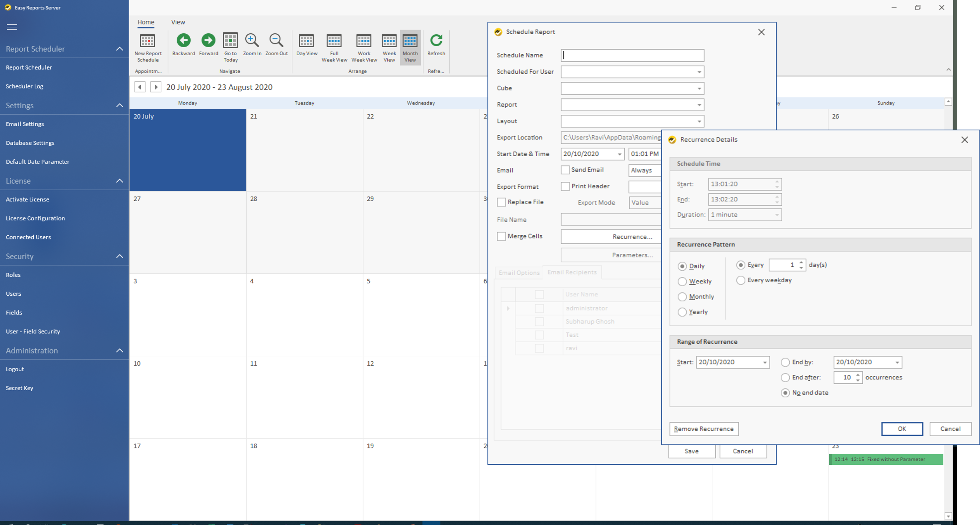Click the Zoom In magnifier icon
This screenshot has width=980, height=525.
tap(252, 40)
